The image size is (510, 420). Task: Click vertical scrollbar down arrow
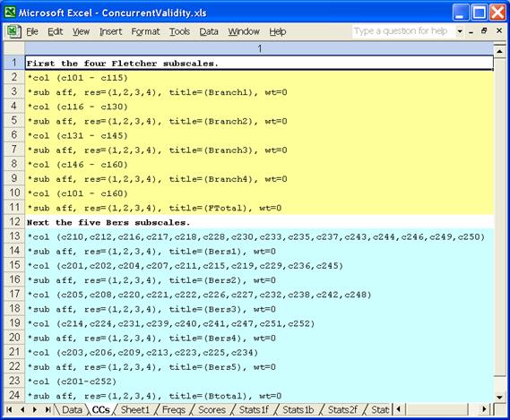click(x=499, y=397)
